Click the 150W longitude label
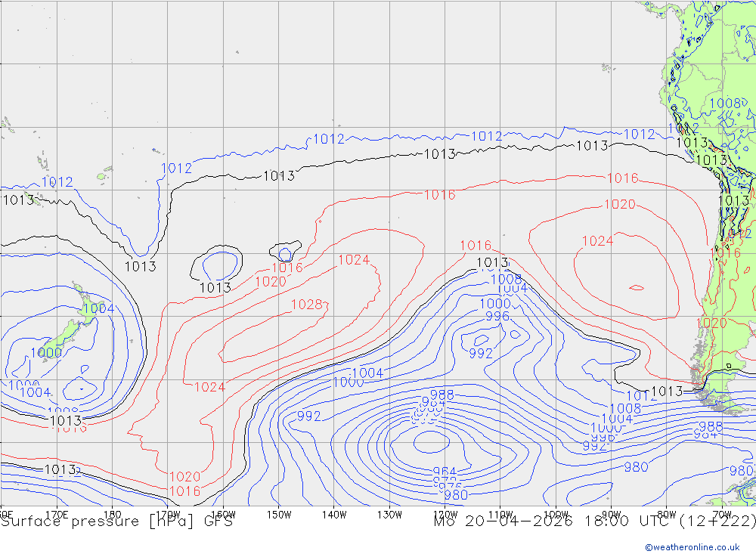Image resolution: width=756 pixels, height=554 pixels. (x=279, y=515)
